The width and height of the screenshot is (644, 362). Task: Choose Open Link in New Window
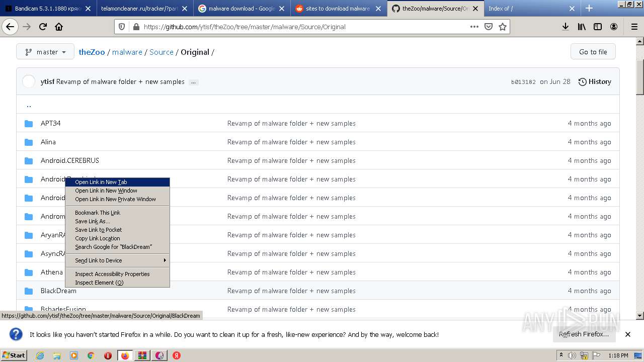tap(117, 191)
